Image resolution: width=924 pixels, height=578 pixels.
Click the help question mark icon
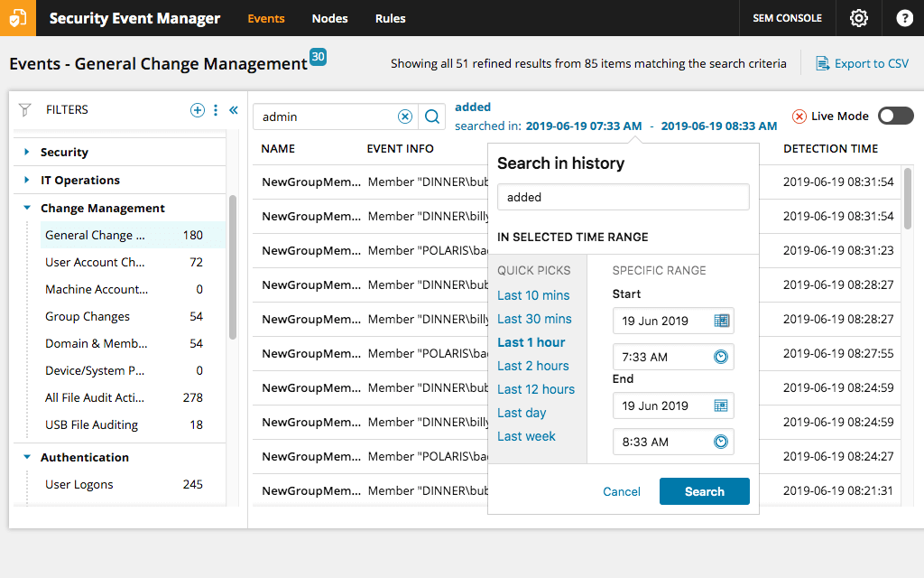(x=904, y=18)
